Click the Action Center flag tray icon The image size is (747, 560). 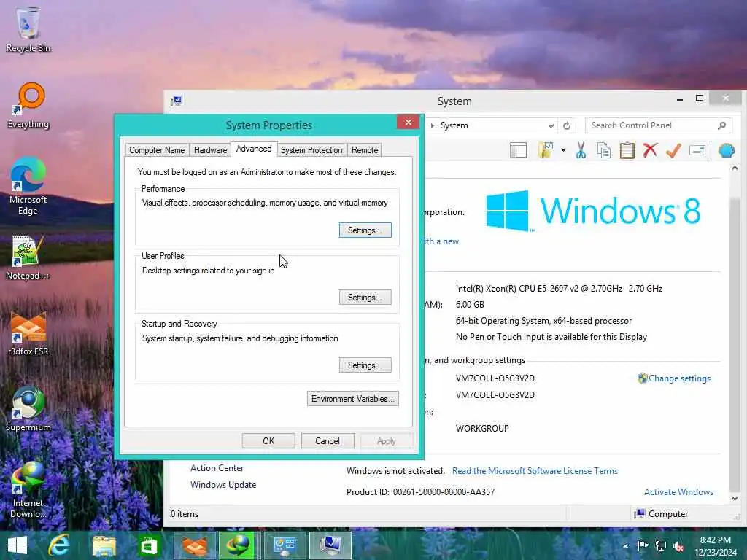(642, 545)
